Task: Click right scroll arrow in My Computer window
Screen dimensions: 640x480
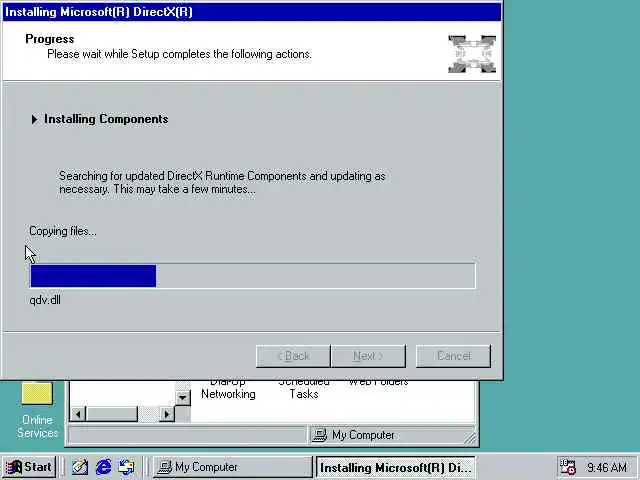Action: tap(166, 414)
